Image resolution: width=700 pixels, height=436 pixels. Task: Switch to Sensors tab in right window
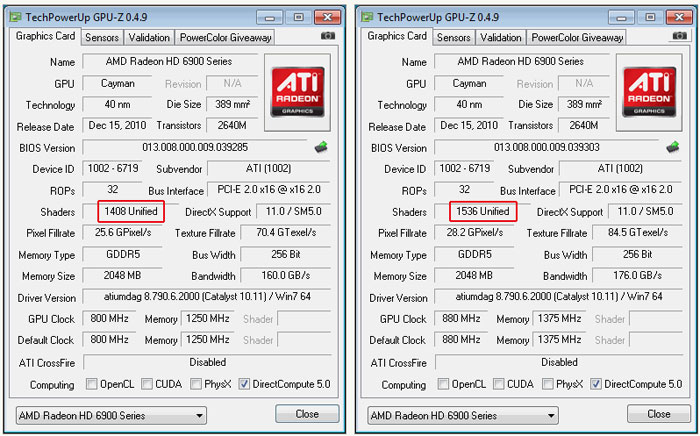(454, 38)
